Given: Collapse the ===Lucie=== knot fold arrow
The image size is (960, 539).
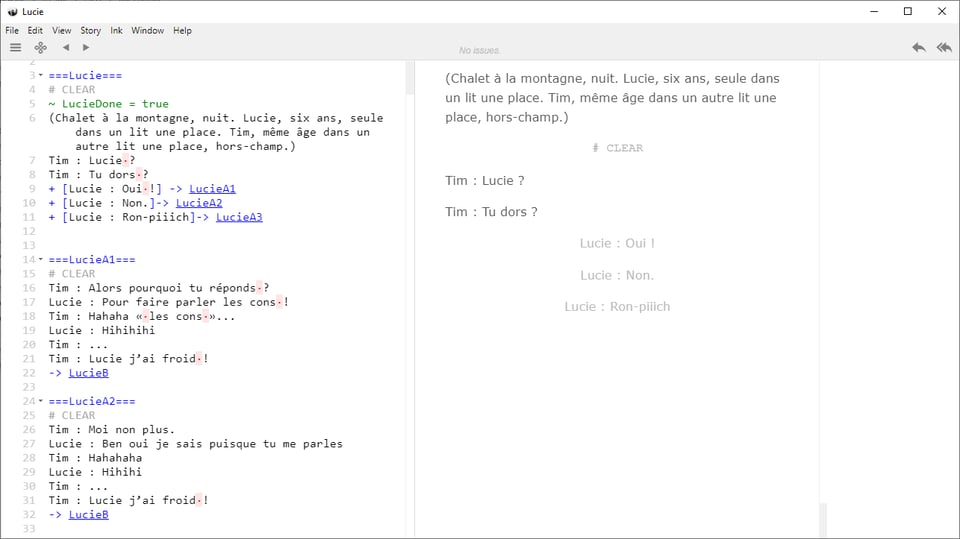Looking at the screenshot, I should 41,76.
